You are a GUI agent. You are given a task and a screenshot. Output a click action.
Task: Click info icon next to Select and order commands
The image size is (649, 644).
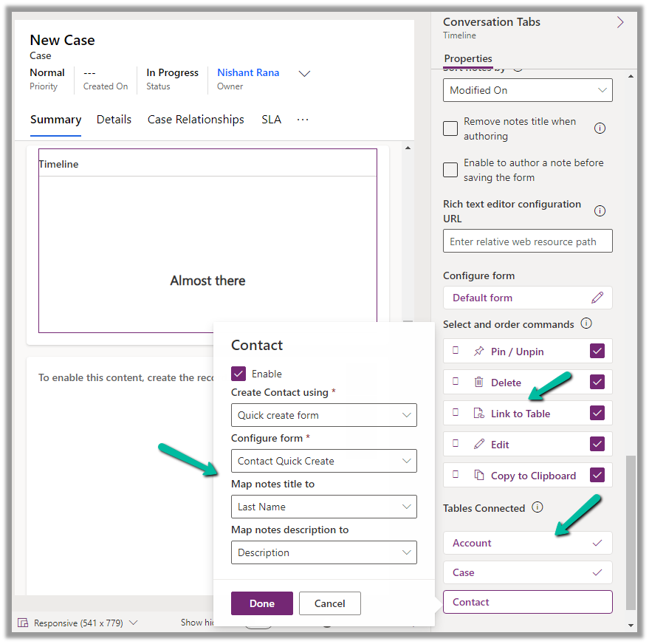pyautogui.click(x=586, y=323)
